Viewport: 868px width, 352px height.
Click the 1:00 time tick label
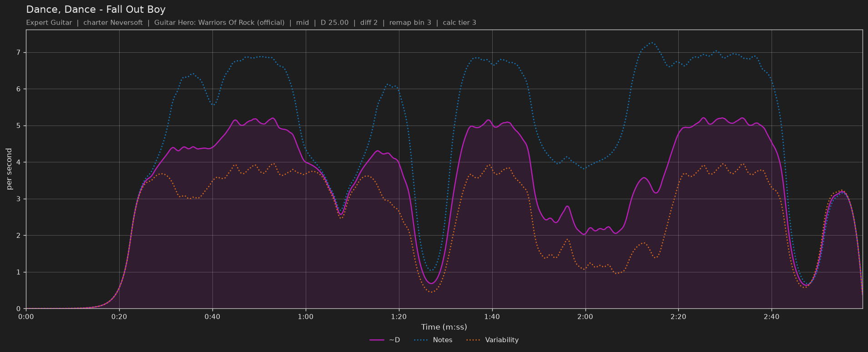[x=306, y=317]
